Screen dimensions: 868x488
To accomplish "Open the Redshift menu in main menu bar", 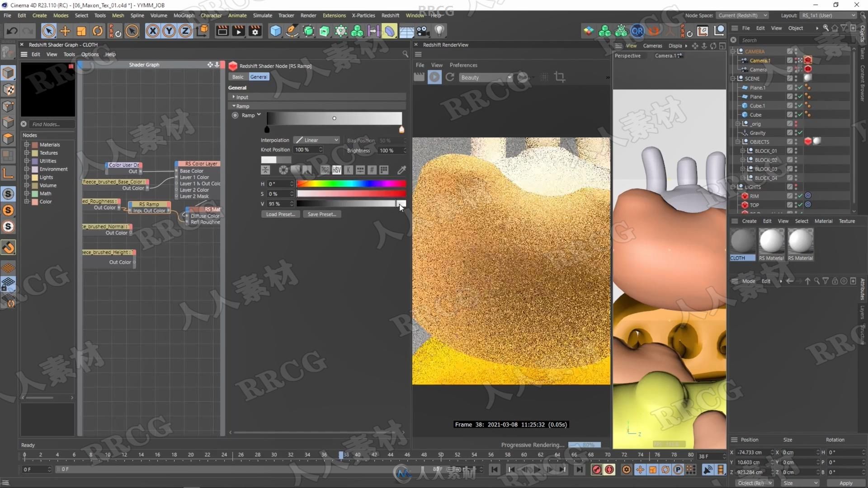I will click(390, 15).
